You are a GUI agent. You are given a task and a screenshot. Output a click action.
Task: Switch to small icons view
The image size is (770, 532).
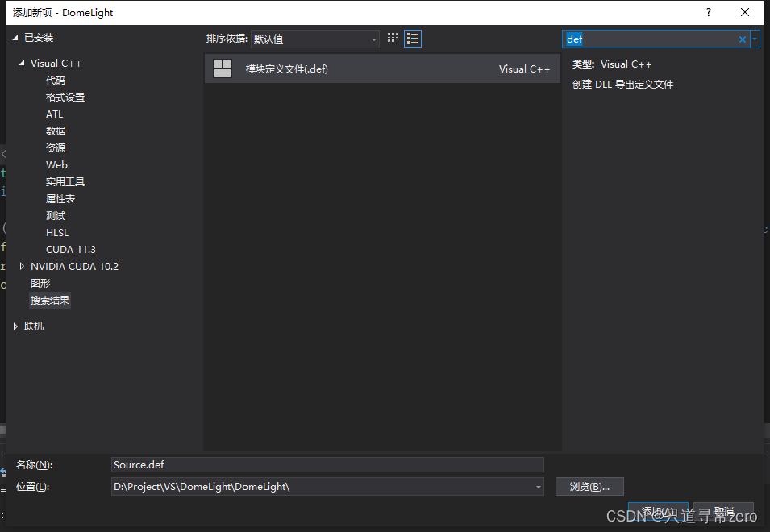(x=393, y=38)
